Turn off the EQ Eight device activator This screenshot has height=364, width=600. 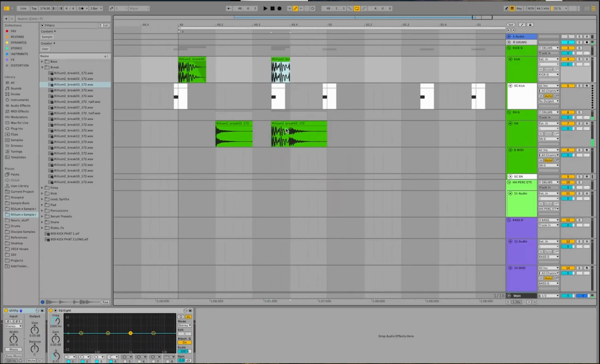[x=51, y=310]
